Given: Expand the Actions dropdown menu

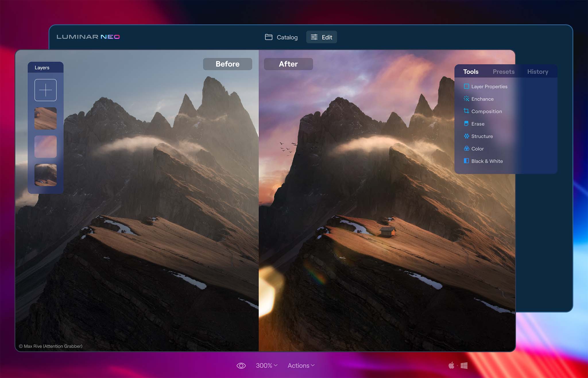Looking at the screenshot, I should pos(301,365).
